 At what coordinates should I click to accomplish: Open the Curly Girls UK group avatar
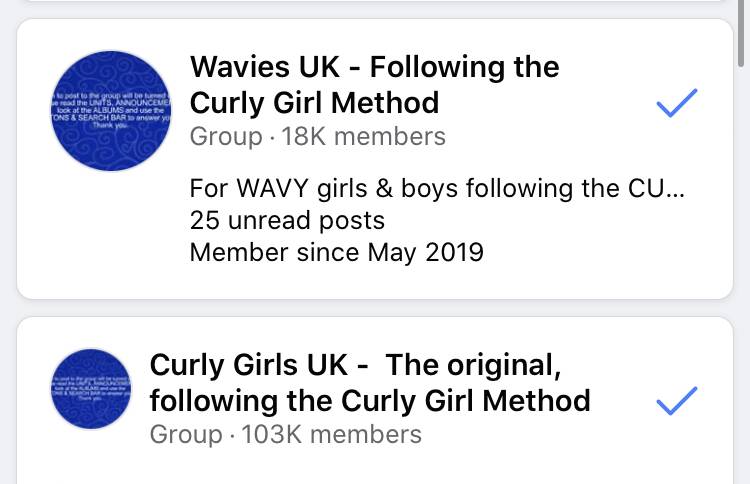91,389
